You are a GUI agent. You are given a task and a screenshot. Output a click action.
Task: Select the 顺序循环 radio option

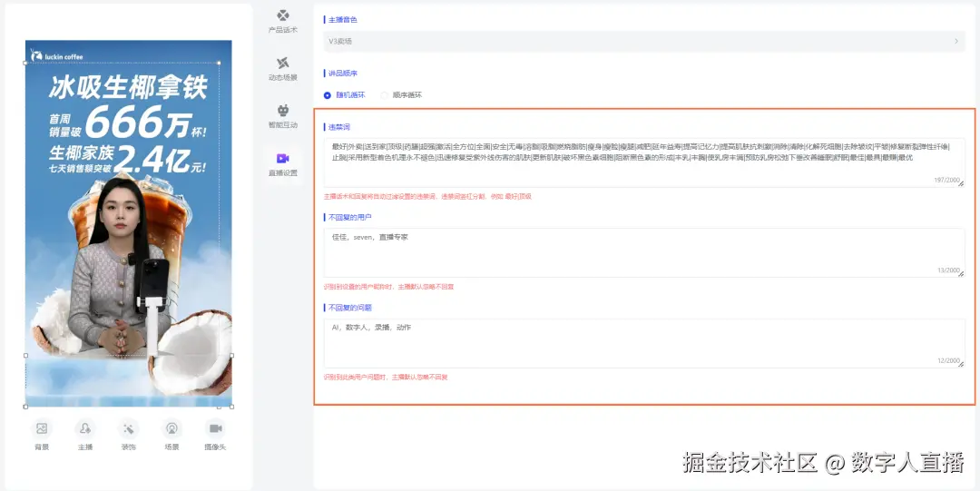[x=401, y=95]
